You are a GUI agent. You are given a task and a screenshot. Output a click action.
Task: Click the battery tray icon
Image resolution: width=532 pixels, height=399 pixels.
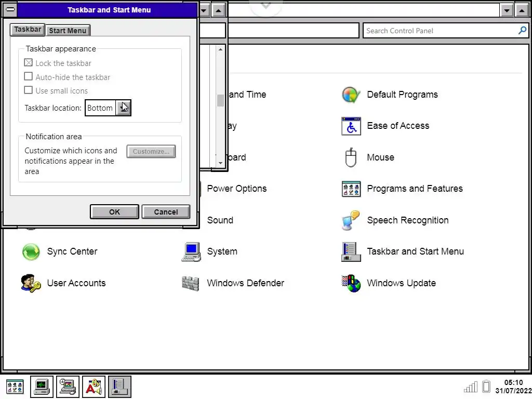(486, 387)
